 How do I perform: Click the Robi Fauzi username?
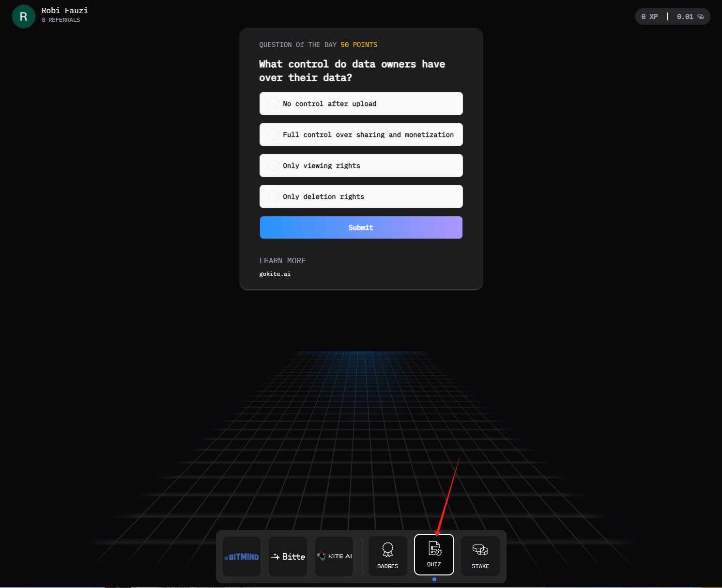[x=65, y=10]
